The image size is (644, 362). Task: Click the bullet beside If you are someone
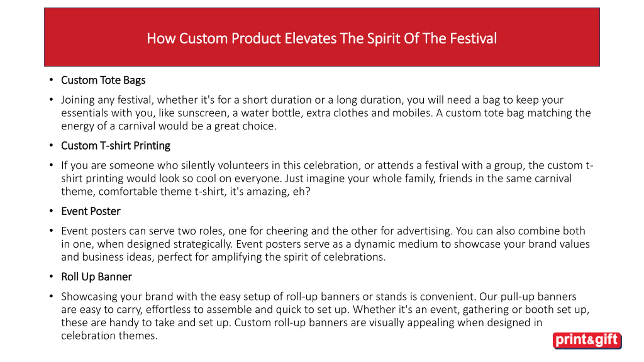click(x=51, y=165)
